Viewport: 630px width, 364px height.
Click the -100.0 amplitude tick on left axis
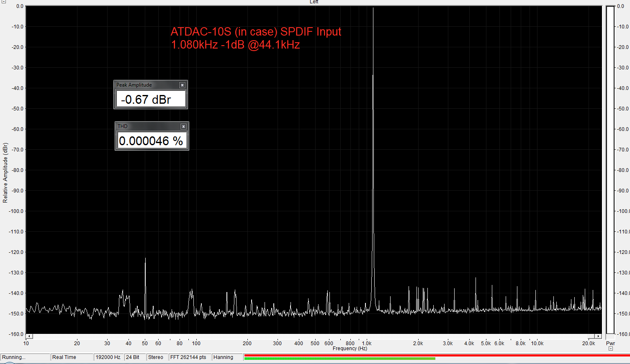pos(16,211)
